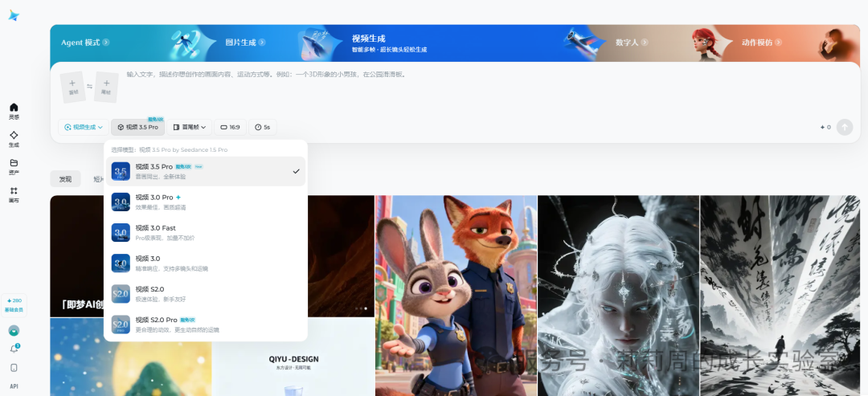The image size is (868, 396).
Task: Open the 首尾帧 frame mode dropdown
Action: [x=190, y=127]
